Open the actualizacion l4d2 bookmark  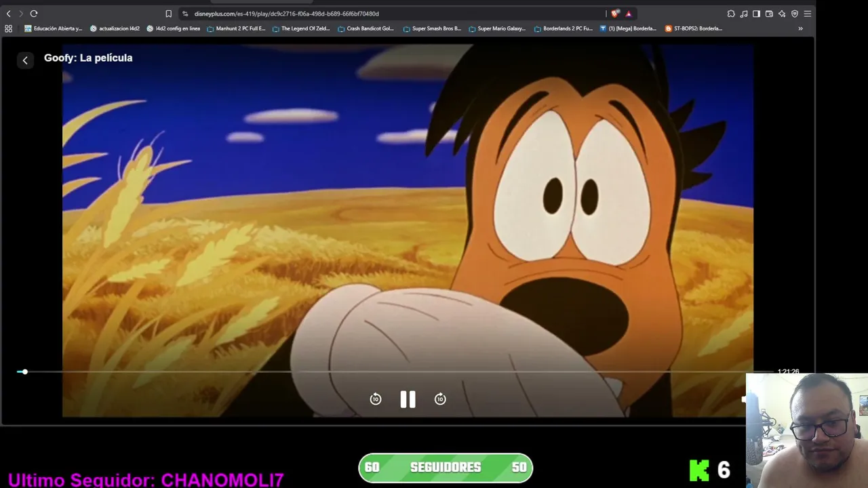(115, 28)
